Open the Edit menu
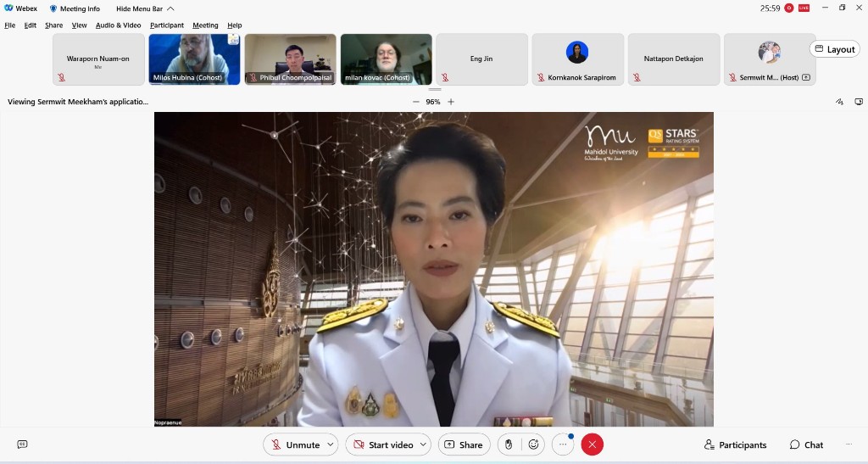 [31, 25]
